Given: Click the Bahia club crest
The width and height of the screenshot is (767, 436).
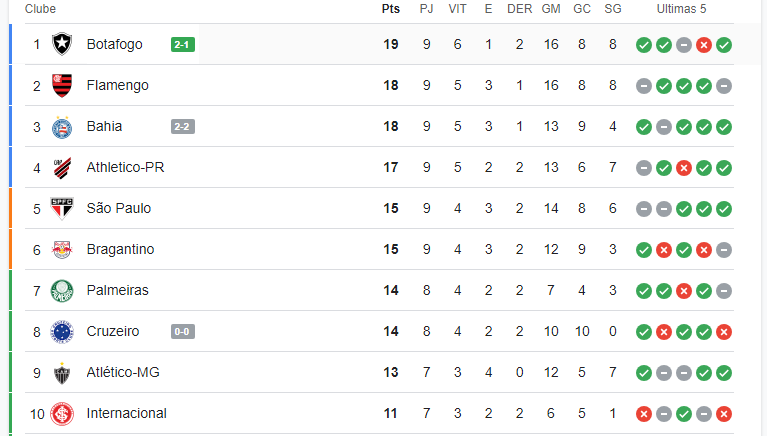Looking at the screenshot, I should click(x=62, y=127).
